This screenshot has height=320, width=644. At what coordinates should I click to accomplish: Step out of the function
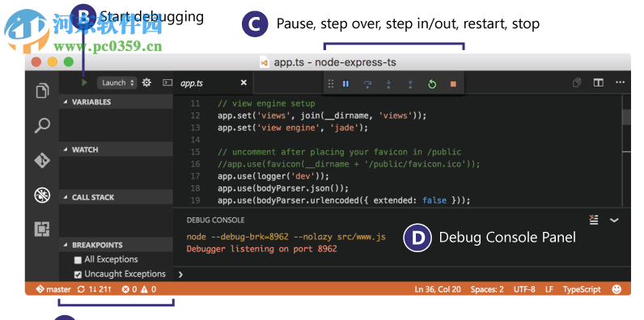pos(410,84)
